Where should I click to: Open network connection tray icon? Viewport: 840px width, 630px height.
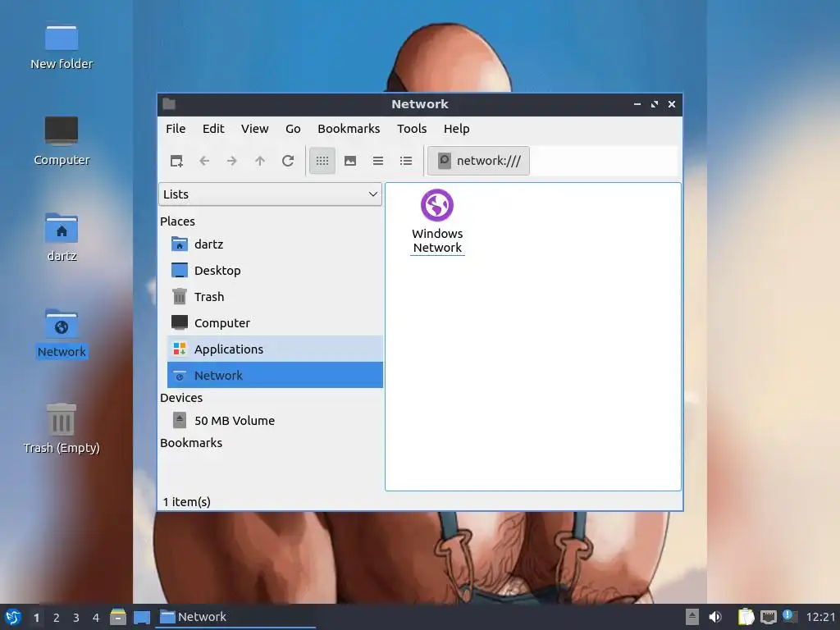(768, 617)
